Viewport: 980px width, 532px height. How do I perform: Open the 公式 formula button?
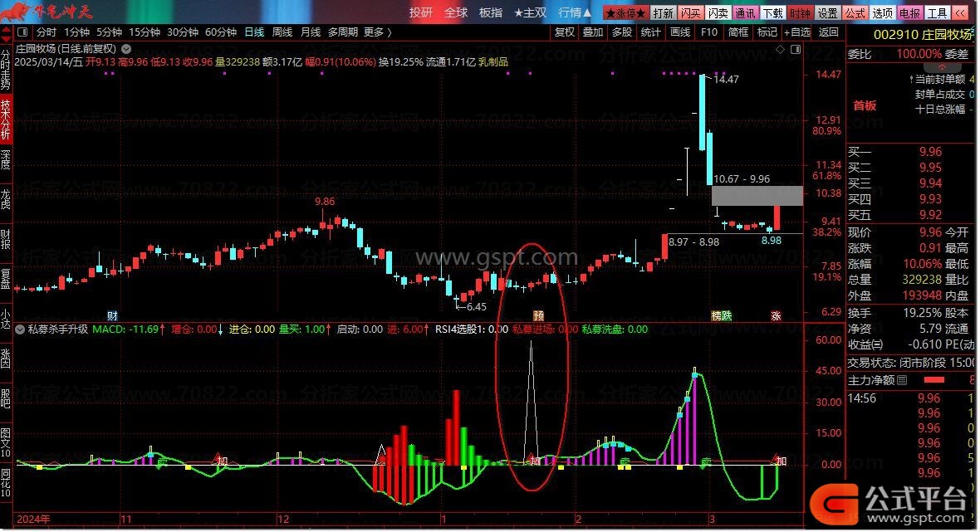pyautogui.click(x=855, y=13)
